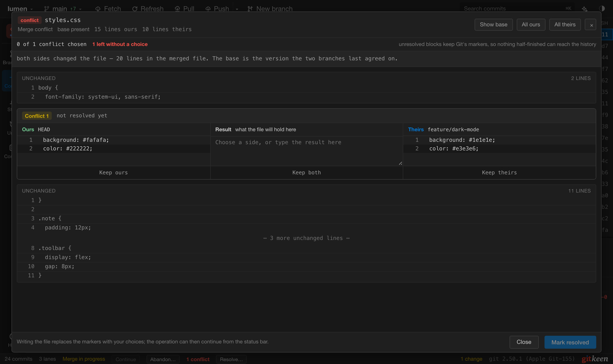This screenshot has width=613, height=364.
Task: Select the line background: #fafafa;
Action: [114, 140]
